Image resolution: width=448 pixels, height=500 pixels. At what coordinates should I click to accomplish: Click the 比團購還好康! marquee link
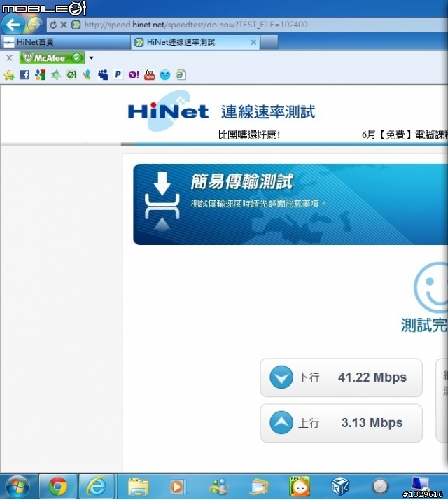click(249, 135)
